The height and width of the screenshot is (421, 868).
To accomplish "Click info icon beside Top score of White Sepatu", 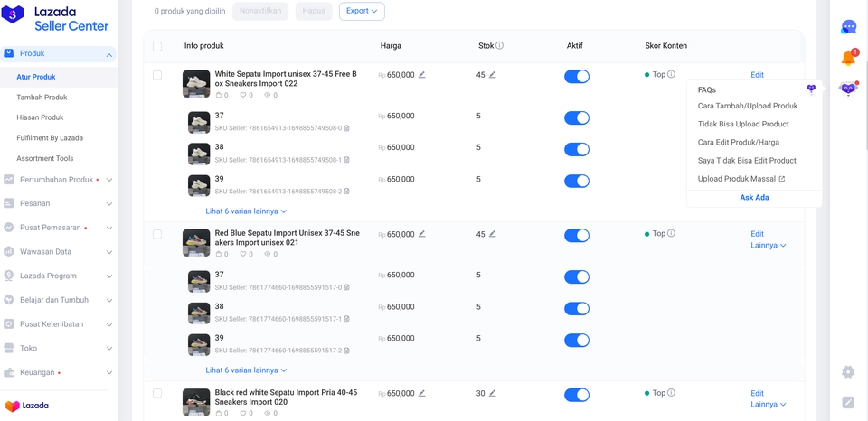I will click(671, 74).
